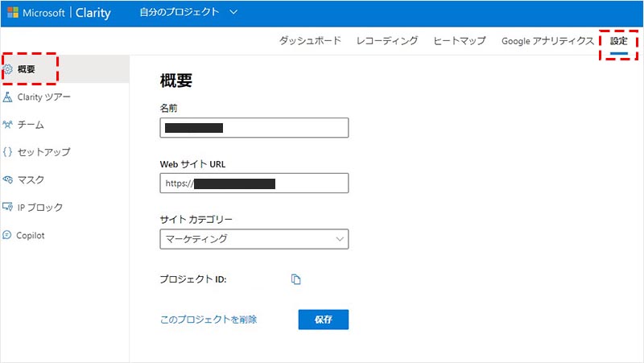Open the 自分のプロジェクト project dropdown
The width and height of the screenshot is (644, 363).
pos(188,13)
